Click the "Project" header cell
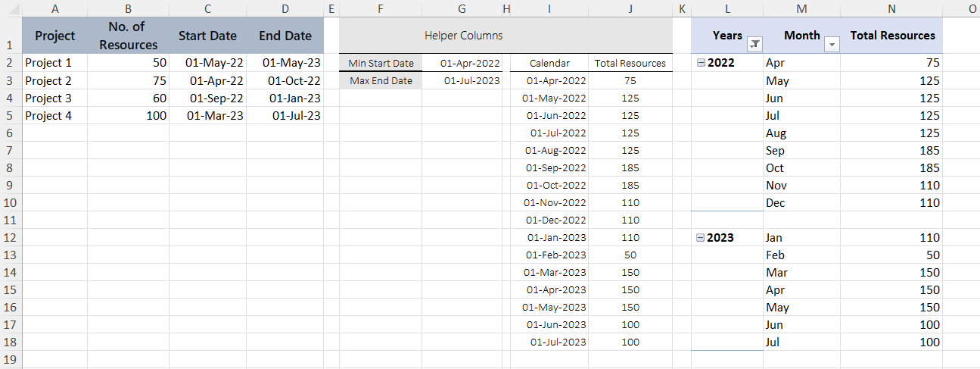980x369 pixels. click(x=54, y=36)
